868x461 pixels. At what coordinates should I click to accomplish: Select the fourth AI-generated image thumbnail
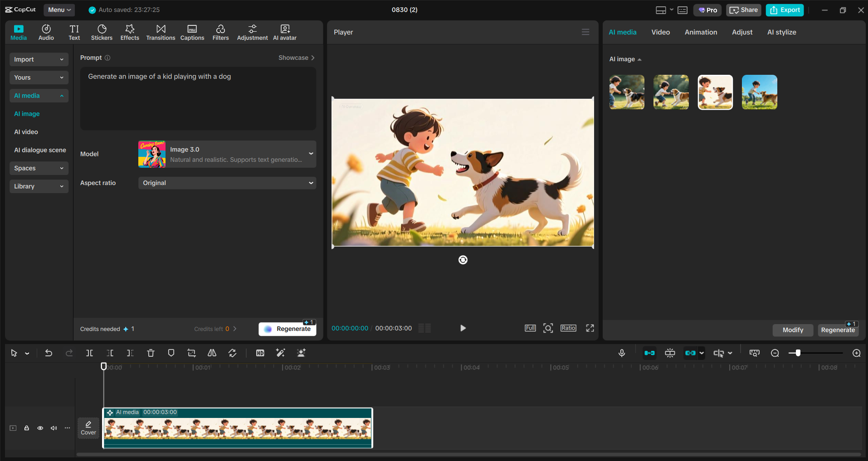(x=759, y=92)
